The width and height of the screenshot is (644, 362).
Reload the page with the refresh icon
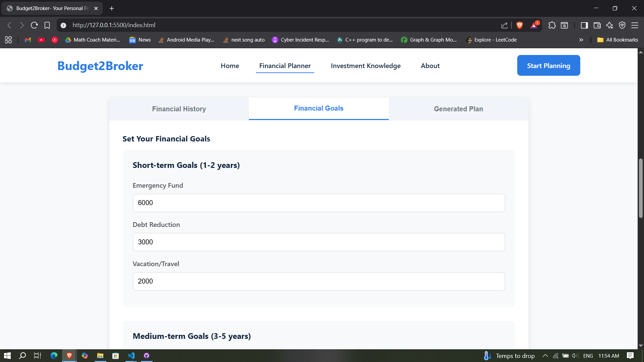[34, 25]
